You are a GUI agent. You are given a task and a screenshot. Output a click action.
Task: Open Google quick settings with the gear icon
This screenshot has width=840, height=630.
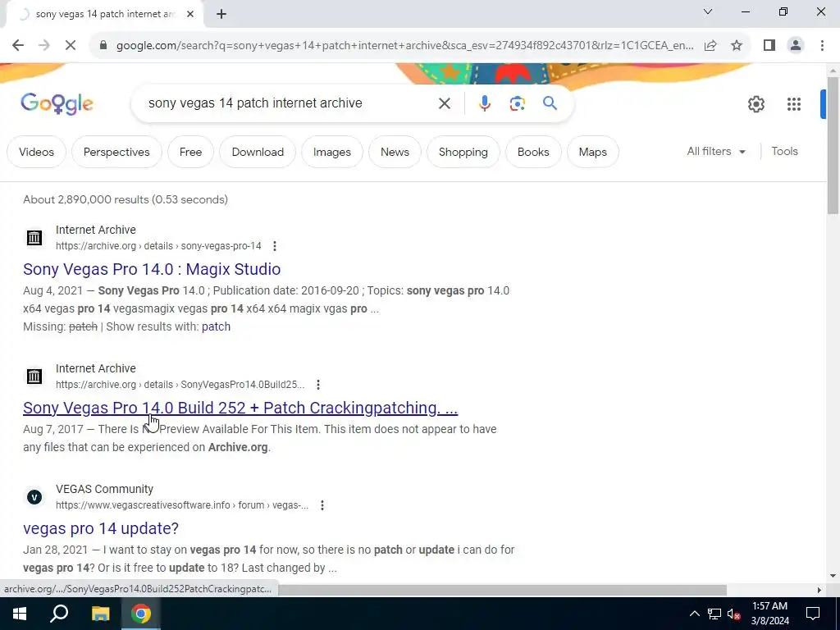[x=756, y=104]
